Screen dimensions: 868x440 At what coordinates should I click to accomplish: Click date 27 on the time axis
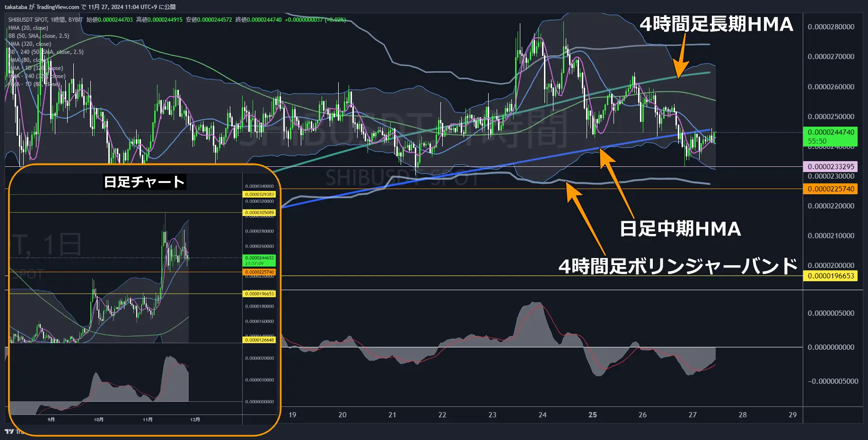693,415
